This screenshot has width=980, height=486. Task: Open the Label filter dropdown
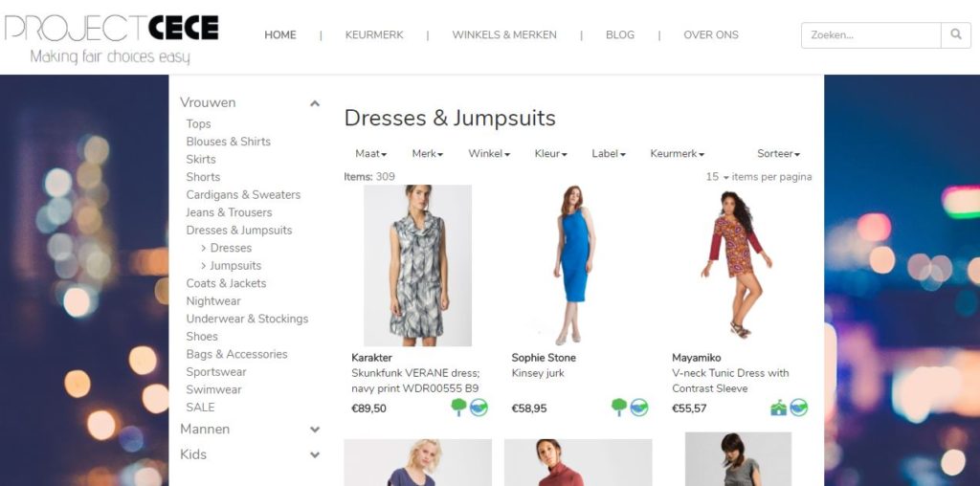609,154
